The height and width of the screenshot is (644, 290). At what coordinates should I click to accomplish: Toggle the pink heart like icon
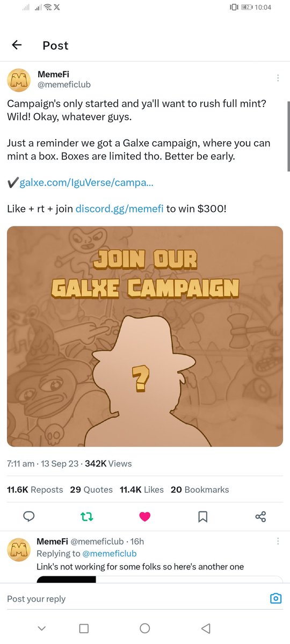[x=144, y=517]
